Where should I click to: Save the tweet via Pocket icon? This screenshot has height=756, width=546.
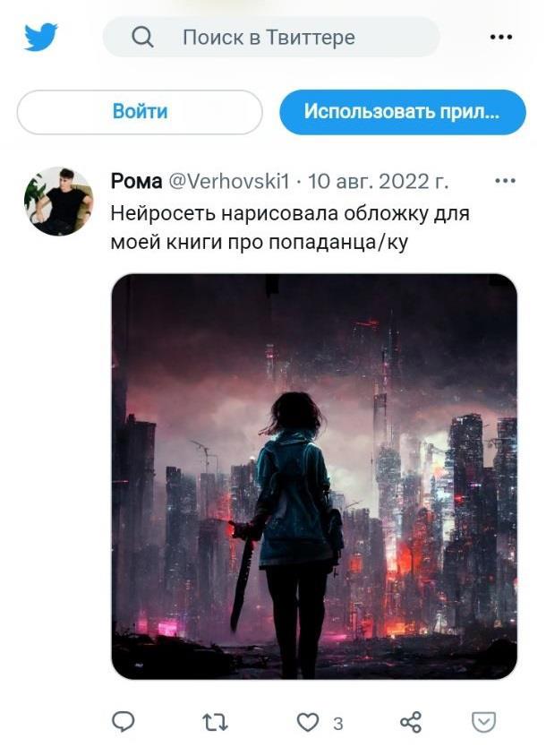pyautogui.click(x=483, y=722)
